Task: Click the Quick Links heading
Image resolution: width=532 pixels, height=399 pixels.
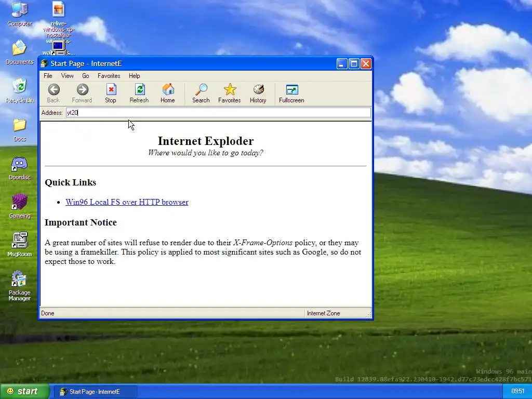Action: pos(71,182)
